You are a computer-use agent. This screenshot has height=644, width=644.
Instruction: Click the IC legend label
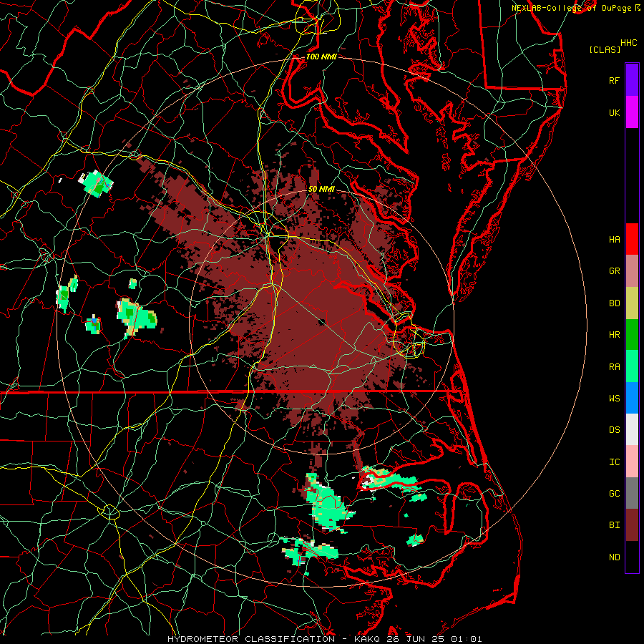click(614, 462)
